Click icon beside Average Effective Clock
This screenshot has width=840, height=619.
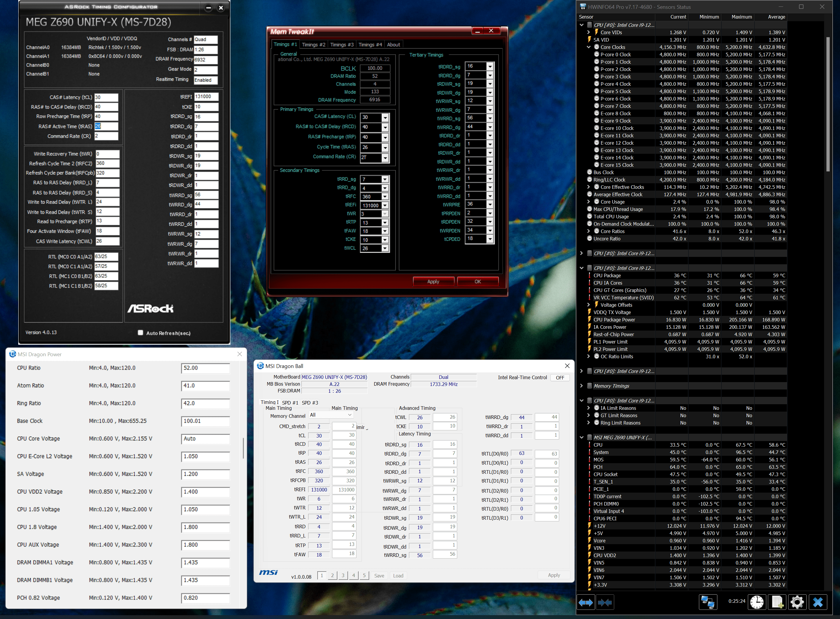pyautogui.click(x=589, y=194)
